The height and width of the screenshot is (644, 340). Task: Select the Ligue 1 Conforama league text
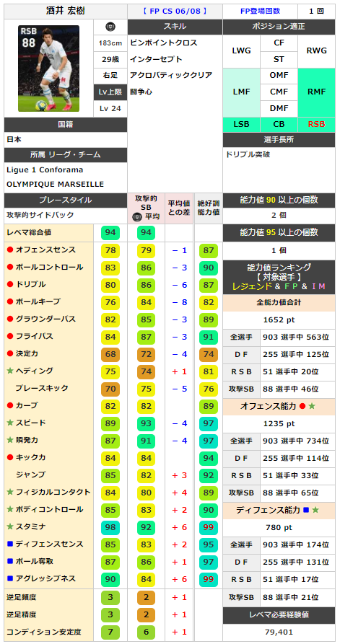click(x=45, y=169)
